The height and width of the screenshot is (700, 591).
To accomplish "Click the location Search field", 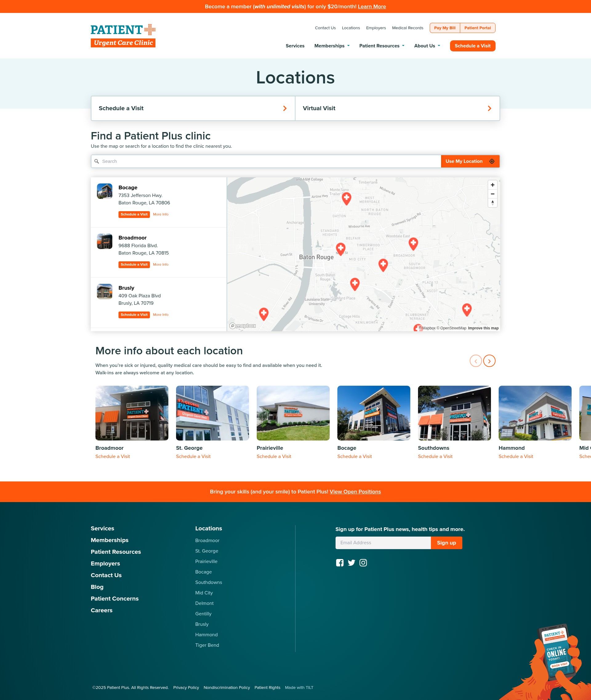I will click(266, 161).
